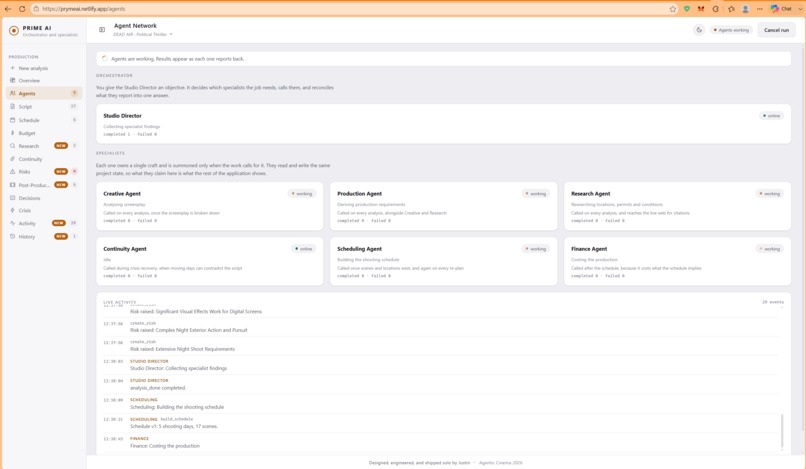Click the "Agents are working" status banner
Viewport: 806px width, 469px height.
coord(443,59)
